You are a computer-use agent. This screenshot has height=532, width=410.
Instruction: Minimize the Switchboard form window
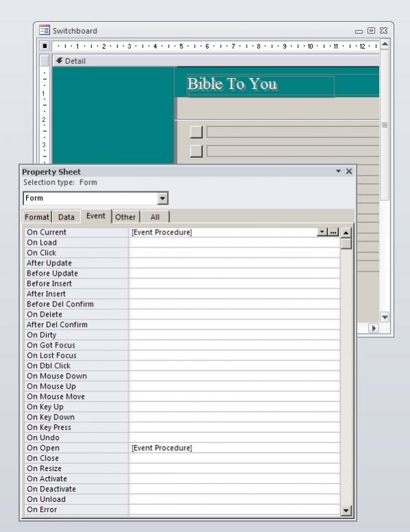coord(359,32)
